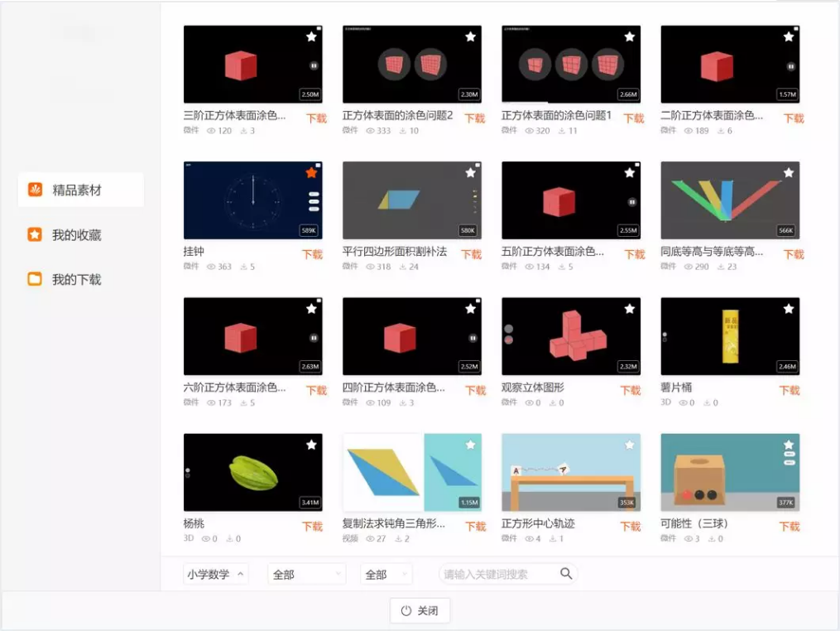
Task: Download 平行四边形面积割补法 via 下载 link
Action: pyautogui.click(x=472, y=254)
